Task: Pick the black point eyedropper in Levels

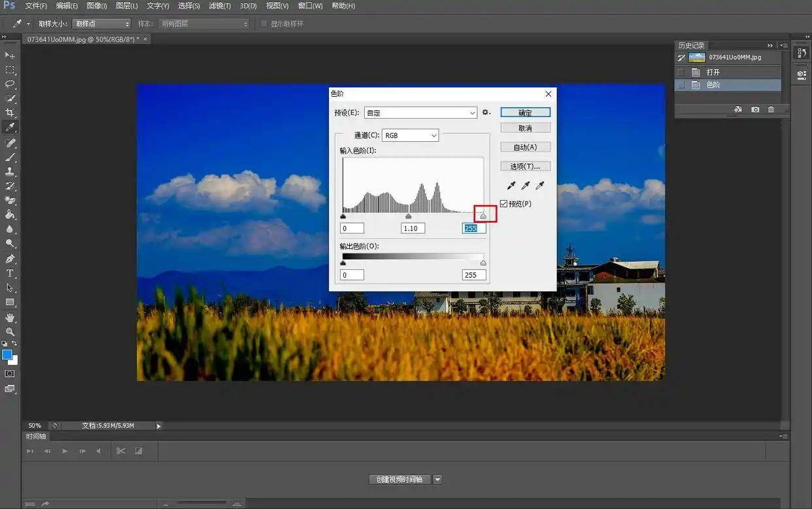Action: (x=511, y=186)
